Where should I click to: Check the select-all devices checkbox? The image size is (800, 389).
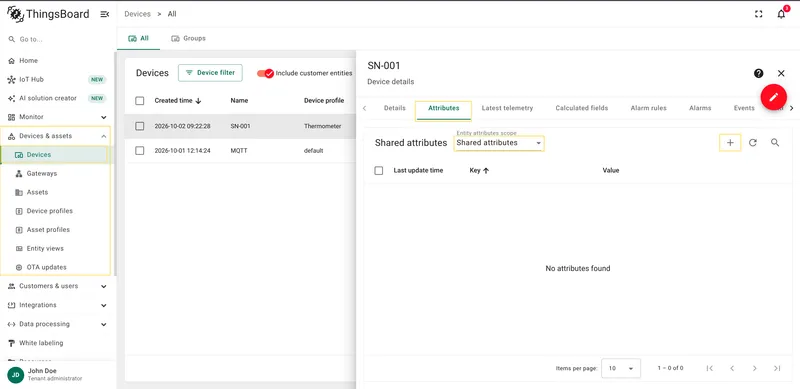[140, 101]
